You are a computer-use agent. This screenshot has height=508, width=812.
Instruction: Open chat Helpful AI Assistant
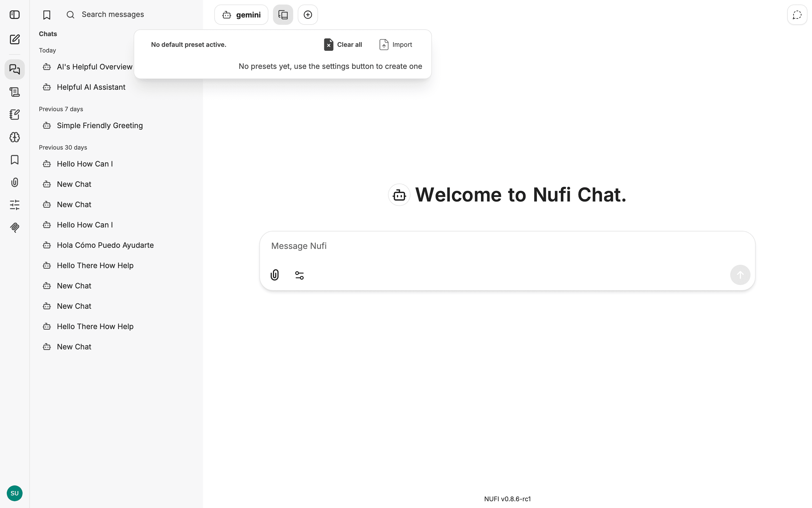pos(116,87)
